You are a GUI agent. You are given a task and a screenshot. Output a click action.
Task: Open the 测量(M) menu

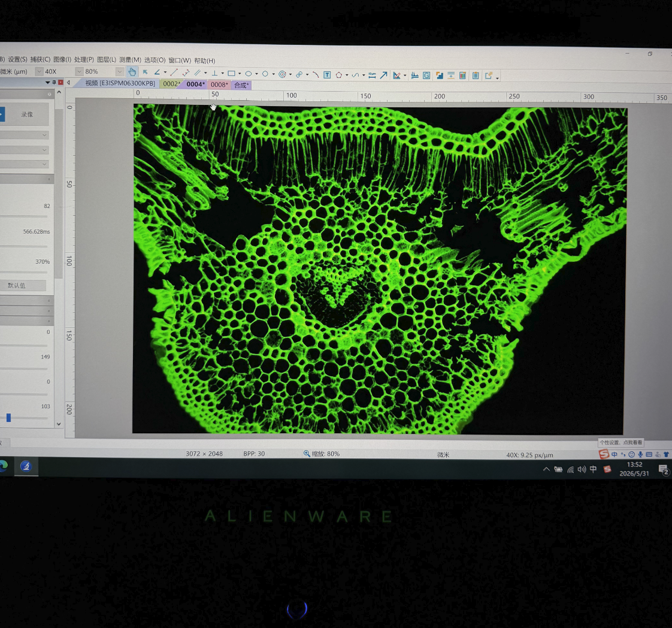pos(131,59)
